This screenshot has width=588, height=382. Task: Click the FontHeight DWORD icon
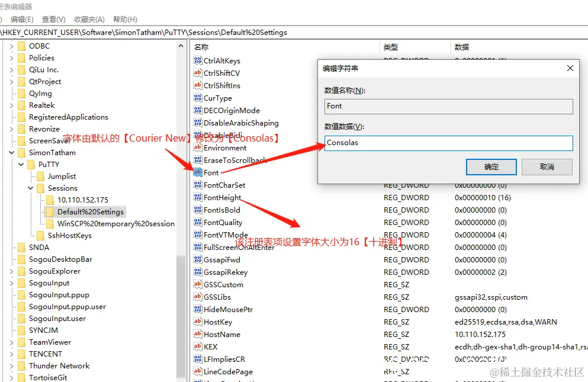(198, 197)
